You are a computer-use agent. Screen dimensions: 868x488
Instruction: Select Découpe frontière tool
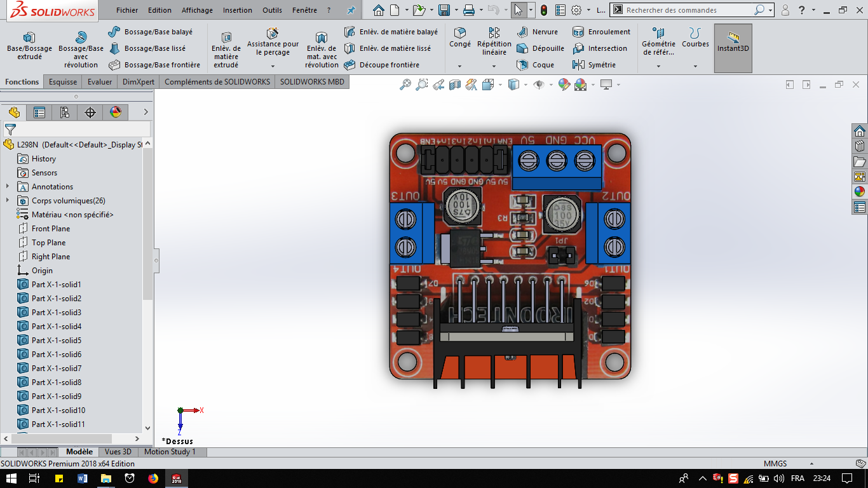pos(382,65)
